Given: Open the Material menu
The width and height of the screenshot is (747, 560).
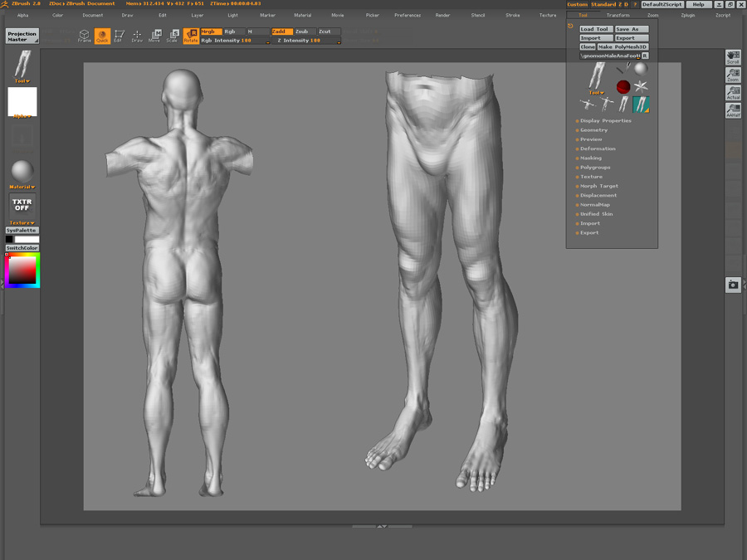Looking at the screenshot, I should pos(302,15).
